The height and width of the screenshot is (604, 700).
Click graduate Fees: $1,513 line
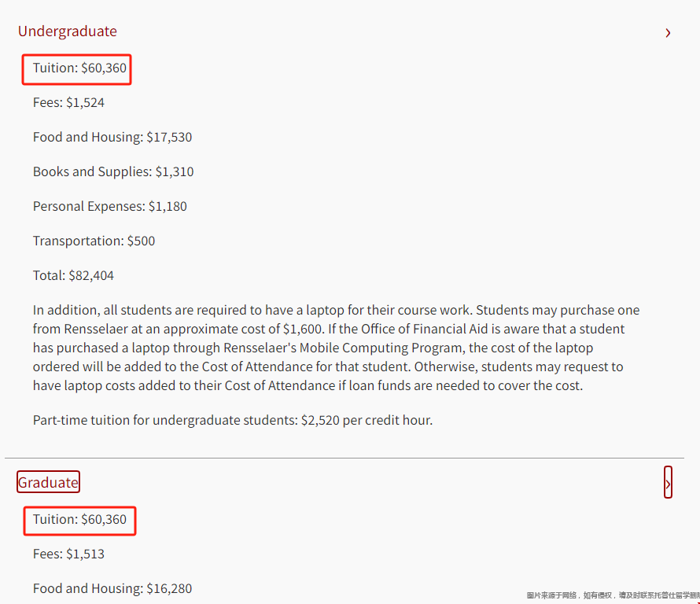68,554
